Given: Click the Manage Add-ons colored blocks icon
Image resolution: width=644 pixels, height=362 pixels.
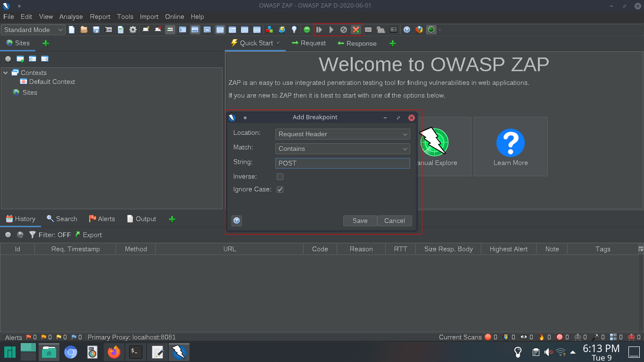Looking at the screenshot, I should pos(269,30).
